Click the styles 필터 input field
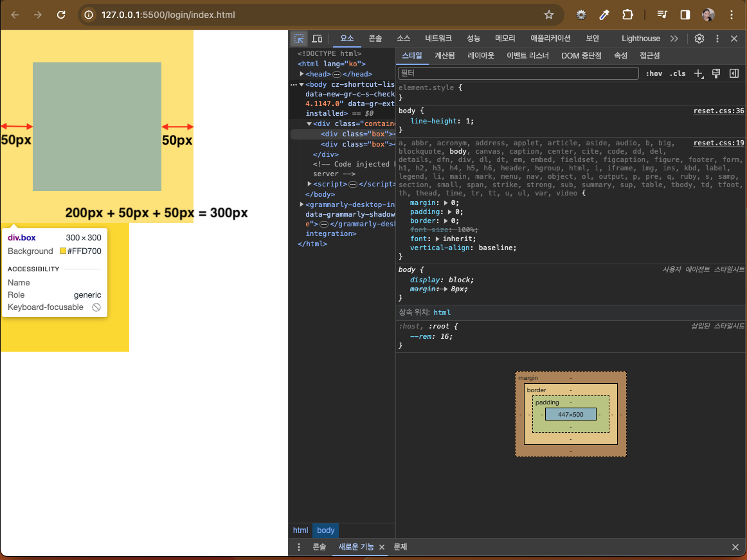747x560 pixels. coord(518,73)
